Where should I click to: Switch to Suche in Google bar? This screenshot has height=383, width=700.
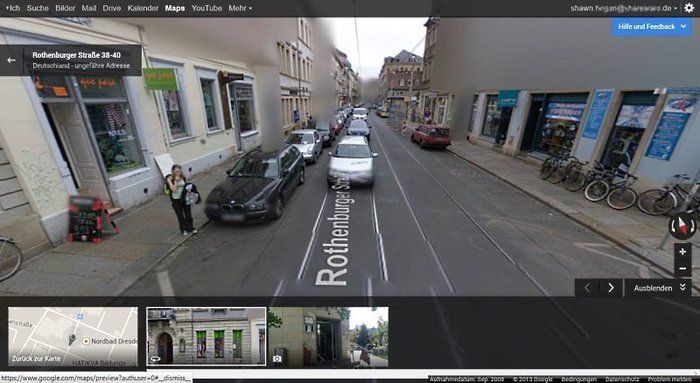tap(38, 8)
